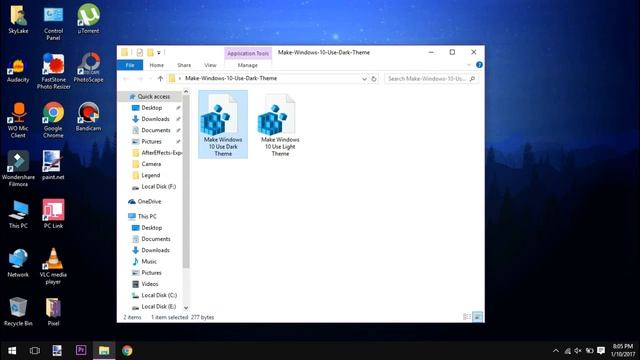The image size is (640, 360).
Task: Refresh the current folder view
Action: [x=373, y=78]
